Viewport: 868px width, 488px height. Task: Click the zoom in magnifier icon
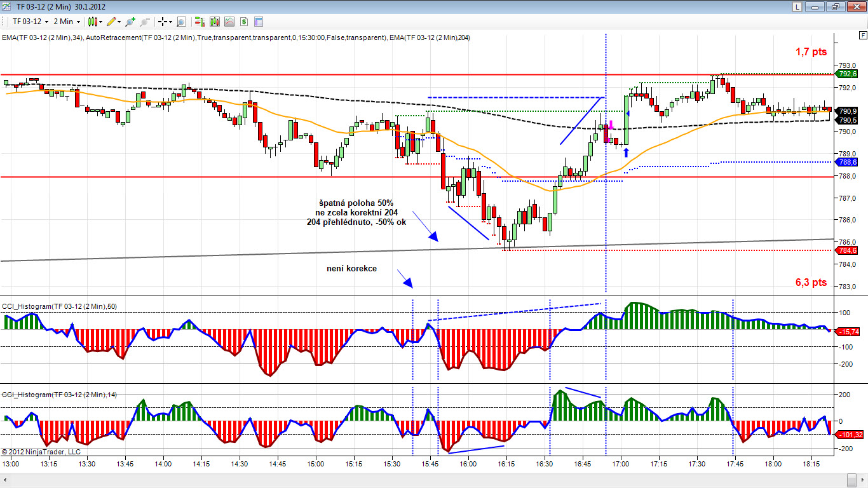[x=130, y=22]
